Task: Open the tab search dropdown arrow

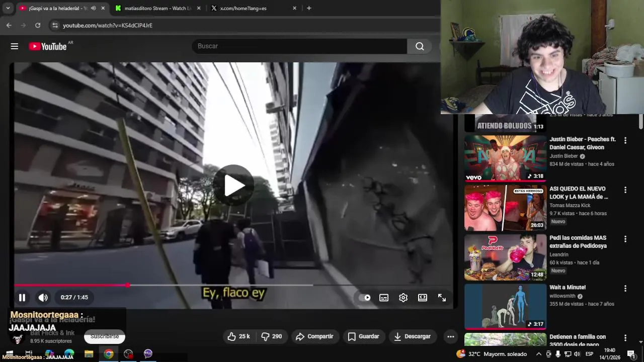Action: [8, 8]
